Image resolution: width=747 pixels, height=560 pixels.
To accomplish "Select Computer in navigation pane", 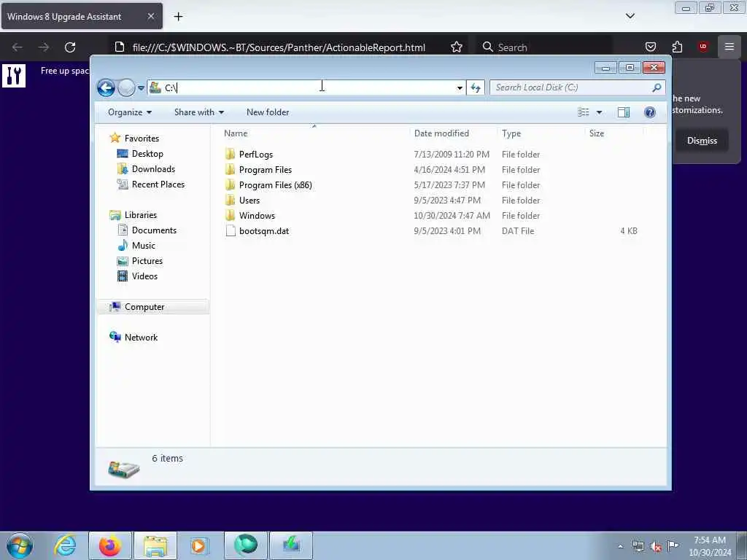I will (x=144, y=307).
